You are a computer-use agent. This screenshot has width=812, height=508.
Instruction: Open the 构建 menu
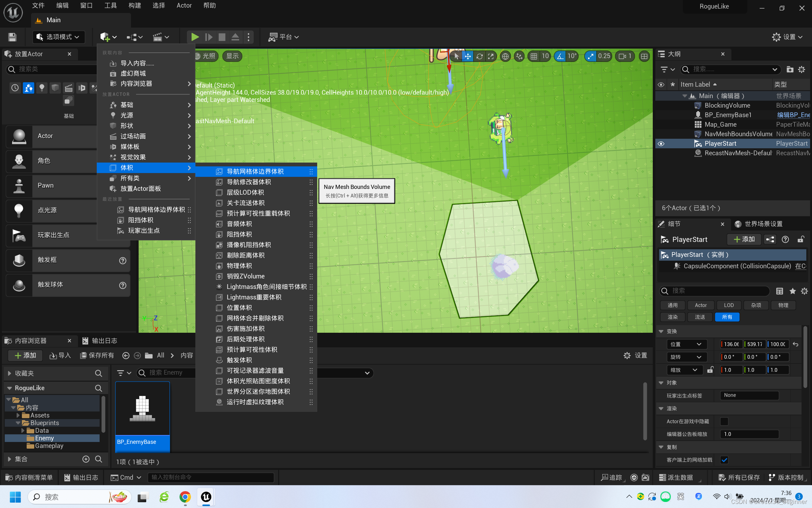click(134, 5)
